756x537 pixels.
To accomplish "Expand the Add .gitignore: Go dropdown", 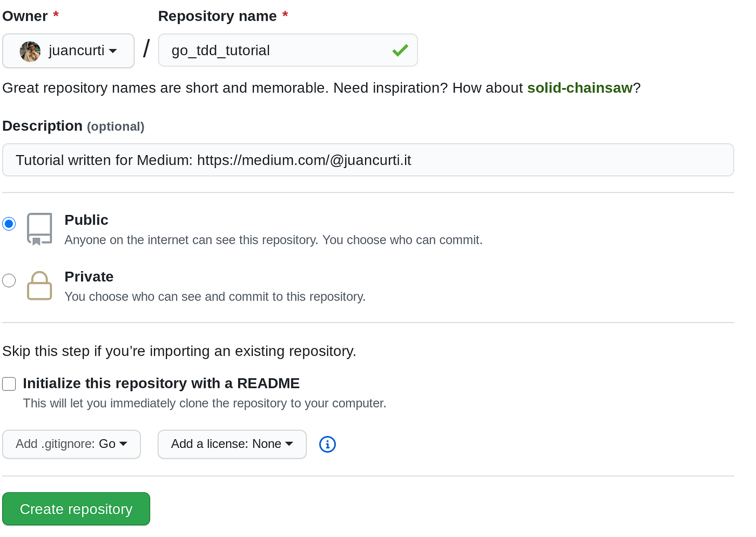I will [x=71, y=444].
